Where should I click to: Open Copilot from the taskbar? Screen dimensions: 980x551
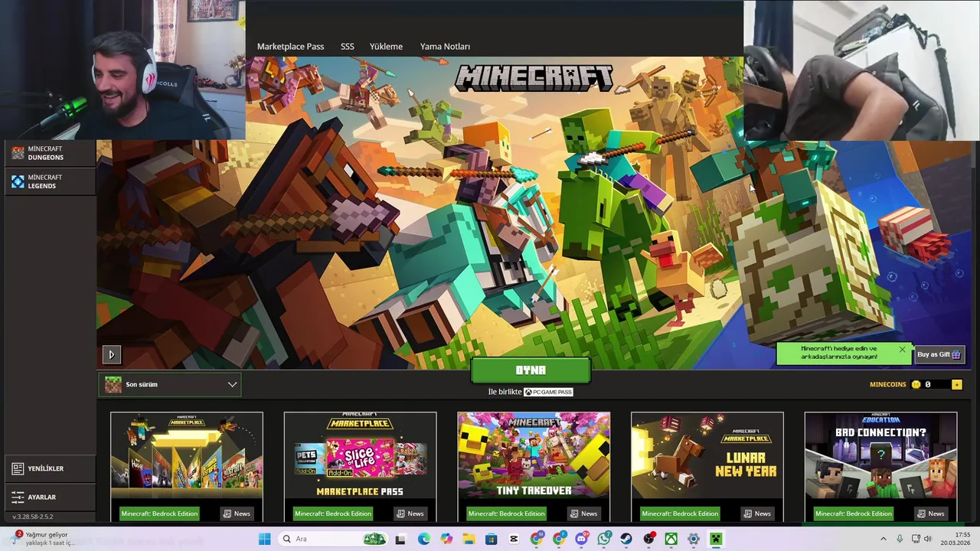click(x=446, y=540)
